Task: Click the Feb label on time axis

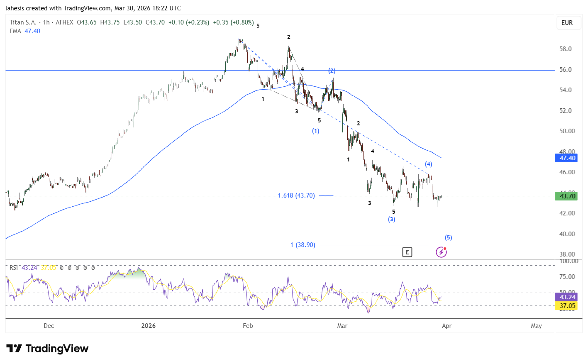Action: [x=248, y=326]
